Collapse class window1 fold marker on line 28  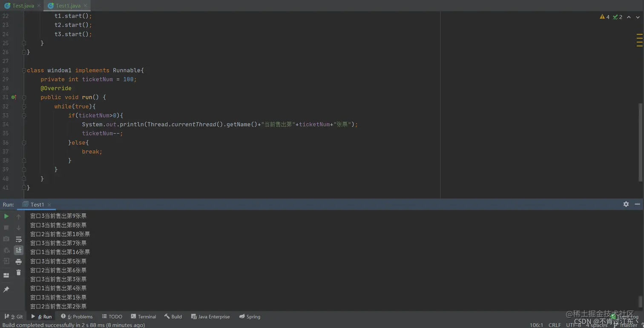24,70
